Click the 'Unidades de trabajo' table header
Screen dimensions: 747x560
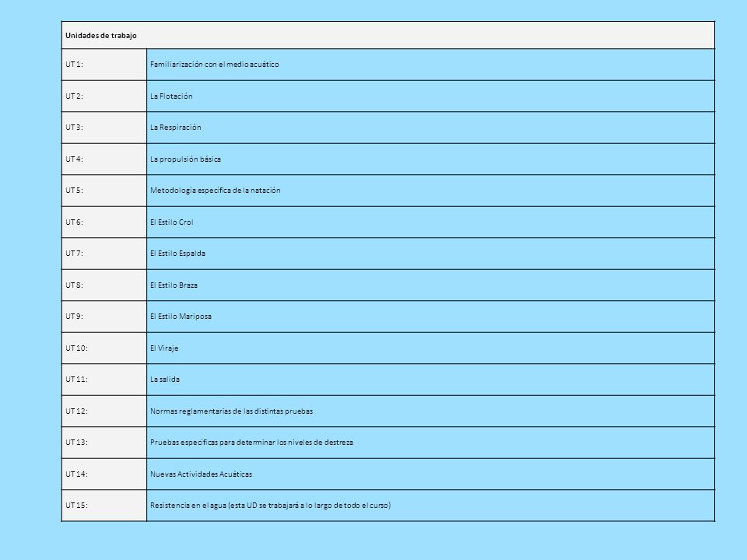[x=388, y=35]
